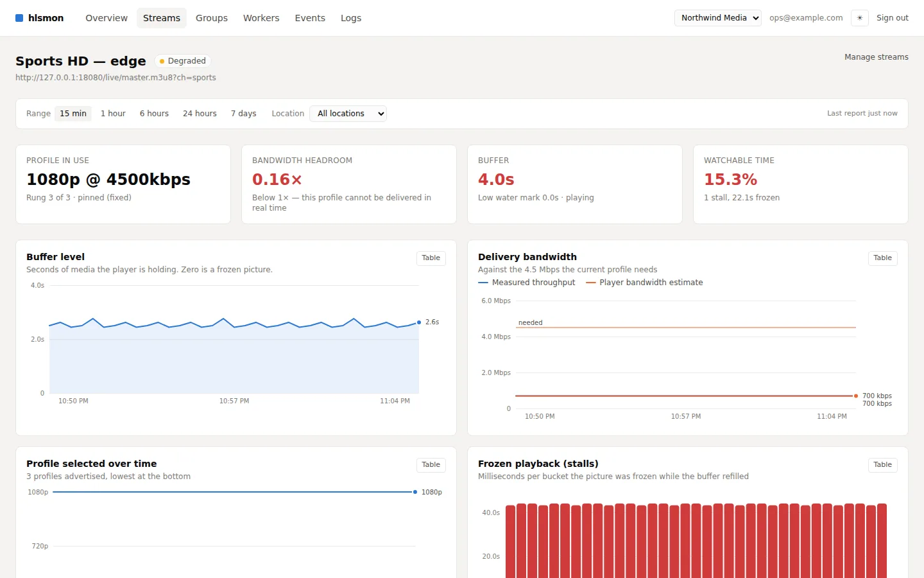Click the stream URL text
This screenshot has width=924, height=578.
click(116, 78)
